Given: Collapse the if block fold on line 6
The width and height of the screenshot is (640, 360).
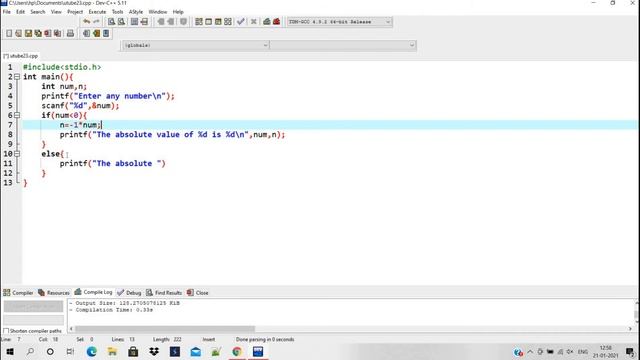Looking at the screenshot, I should pyautogui.click(x=17, y=115).
